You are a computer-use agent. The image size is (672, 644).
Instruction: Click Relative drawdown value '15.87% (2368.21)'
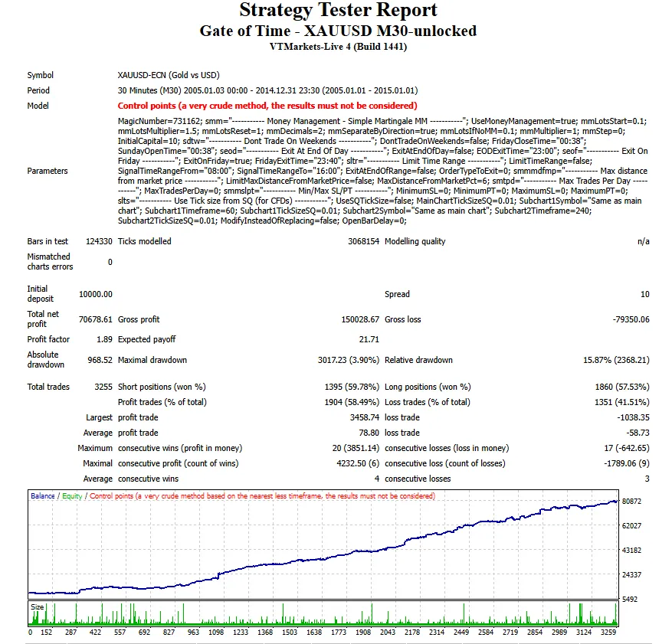[616, 360]
